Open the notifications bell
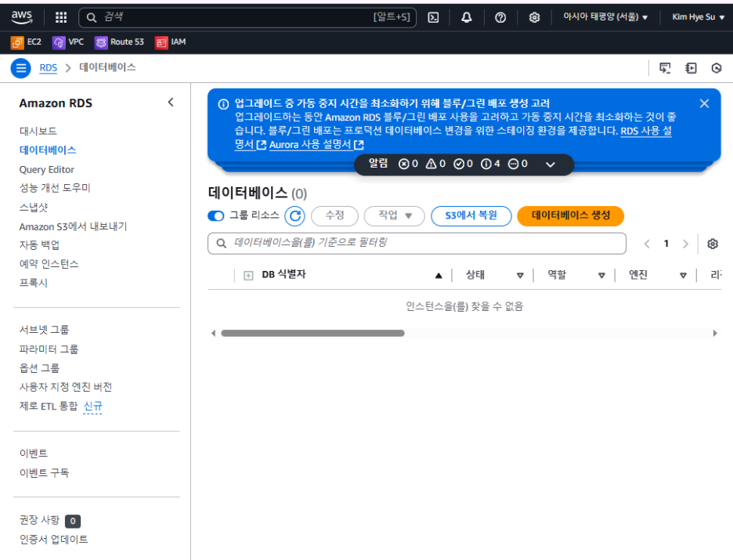The width and height of the screenshot is (733, 560). click(467, 17)
